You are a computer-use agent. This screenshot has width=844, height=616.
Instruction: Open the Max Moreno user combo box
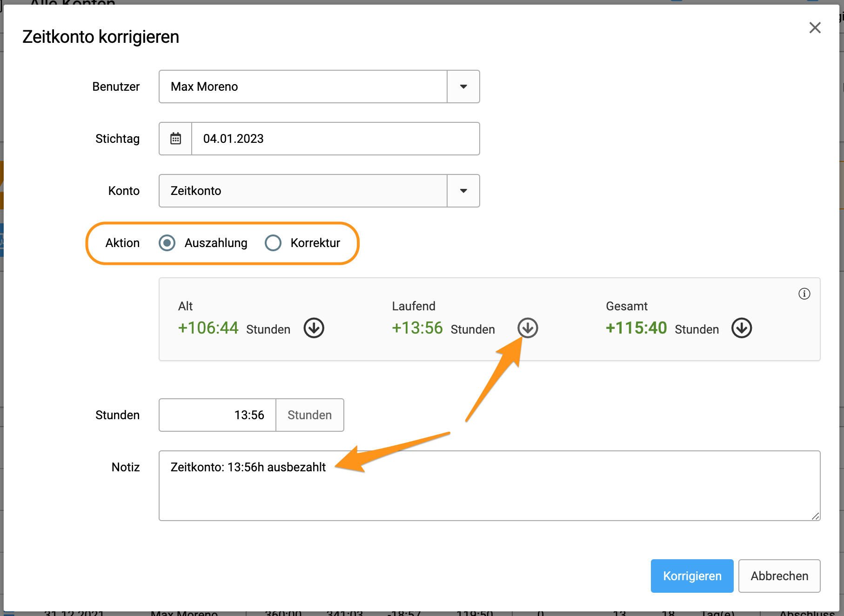pos(319,87)
